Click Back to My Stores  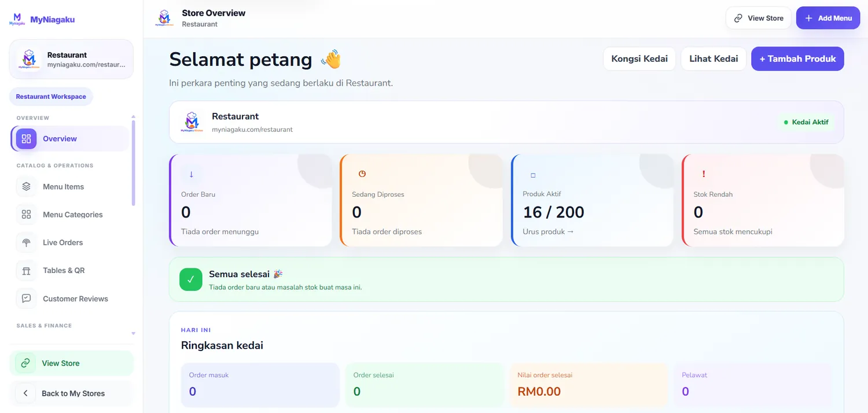[x=72, y=393]
